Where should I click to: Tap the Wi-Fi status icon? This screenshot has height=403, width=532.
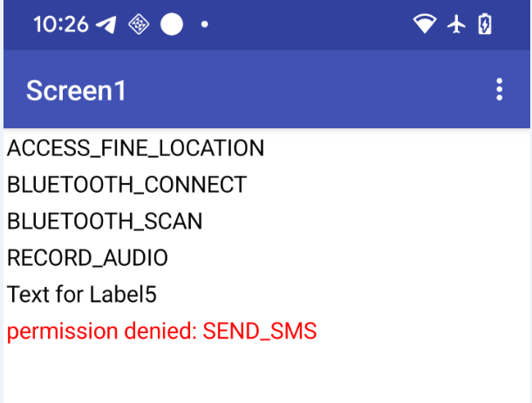point(425,24)
